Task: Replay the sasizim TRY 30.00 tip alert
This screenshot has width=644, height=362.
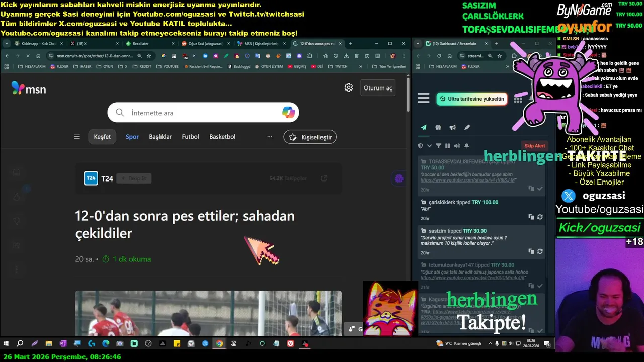Action: tap(540, 251)
